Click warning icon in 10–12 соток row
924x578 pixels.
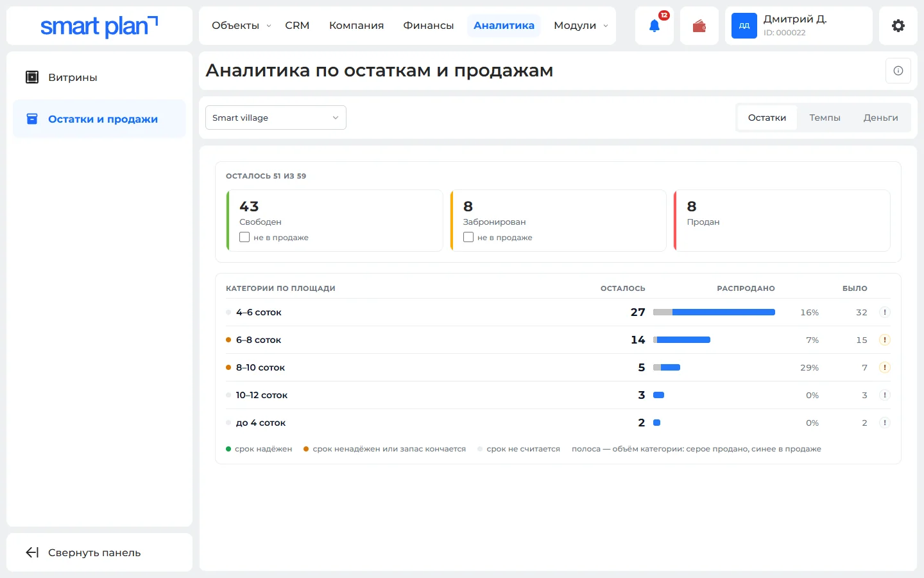point(885,396)
